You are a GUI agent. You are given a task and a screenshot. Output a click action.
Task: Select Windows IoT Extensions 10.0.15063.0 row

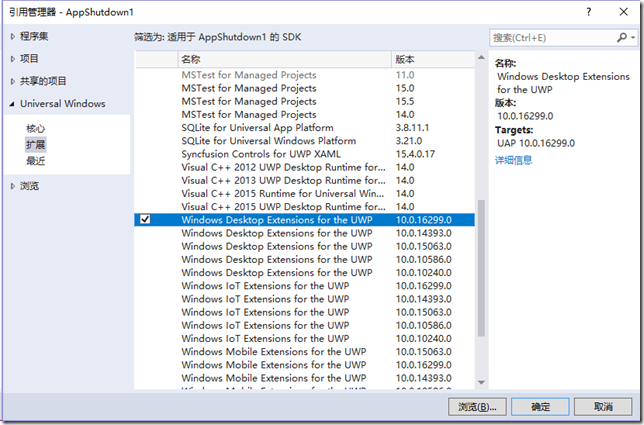(x=305, y=312)
